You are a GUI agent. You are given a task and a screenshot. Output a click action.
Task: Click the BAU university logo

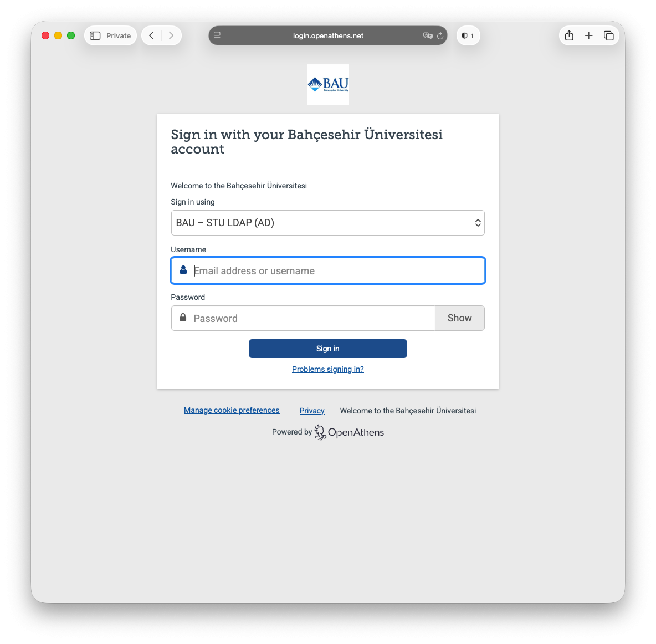pos(328,84)
